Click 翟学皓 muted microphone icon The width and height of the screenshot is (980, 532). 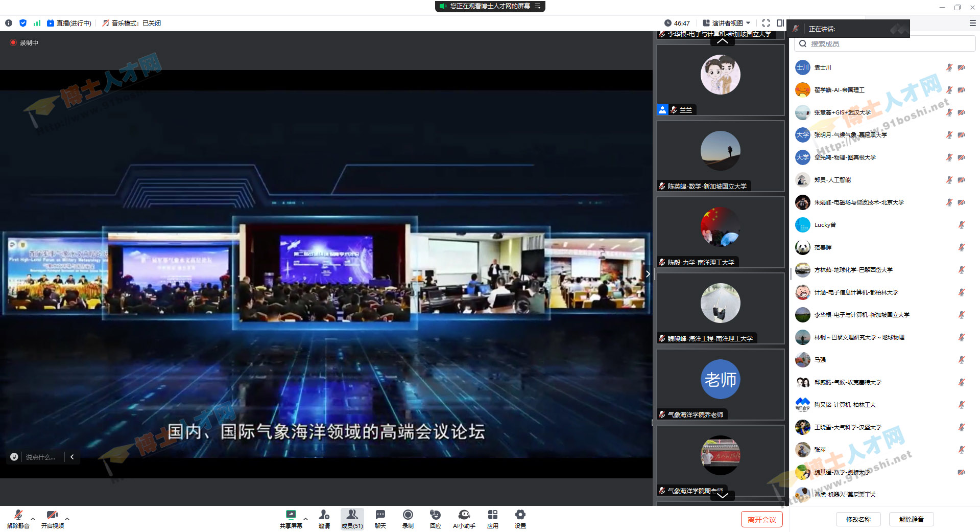point(949,90)
